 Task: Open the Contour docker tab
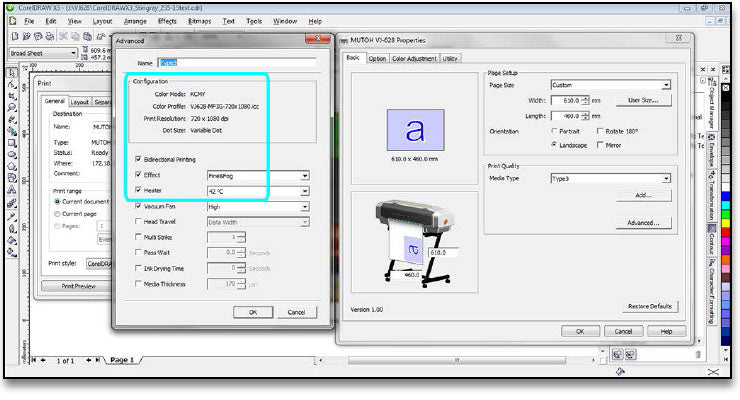712,240
